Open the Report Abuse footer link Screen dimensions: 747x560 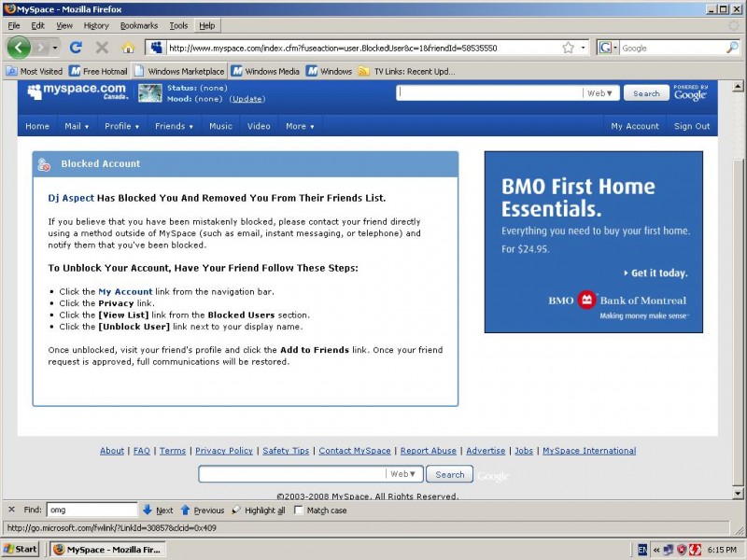point(429,451)
